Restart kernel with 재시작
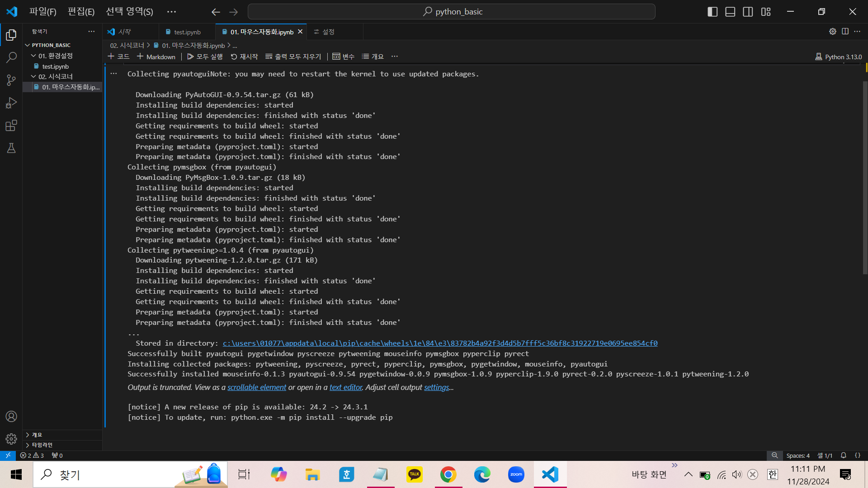 coord(244,56)
